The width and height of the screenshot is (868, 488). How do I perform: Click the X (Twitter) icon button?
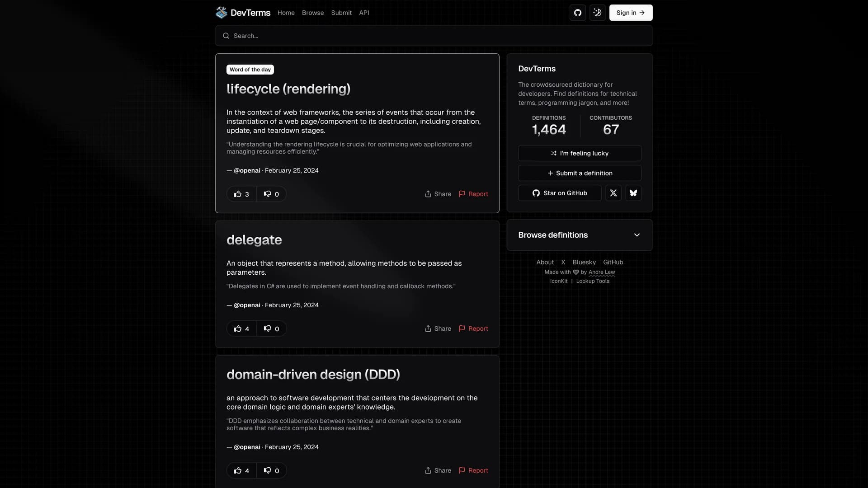tap(613, 193)
